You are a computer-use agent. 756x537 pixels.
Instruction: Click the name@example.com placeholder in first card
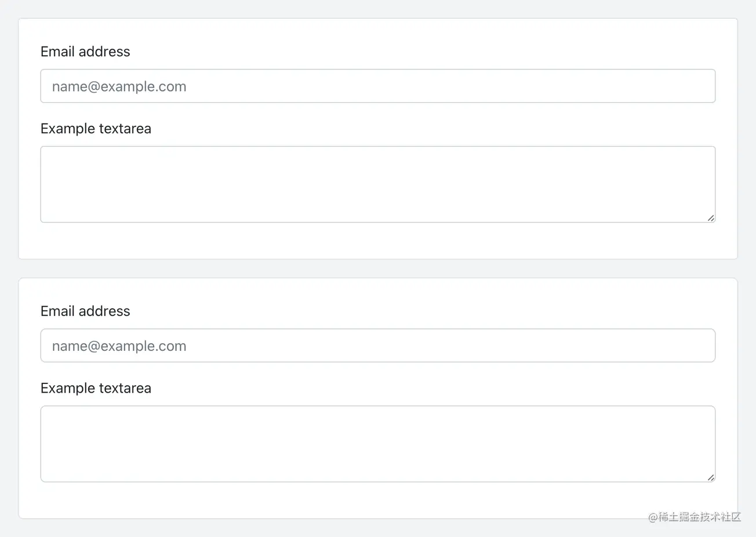[x=119, y=87]
